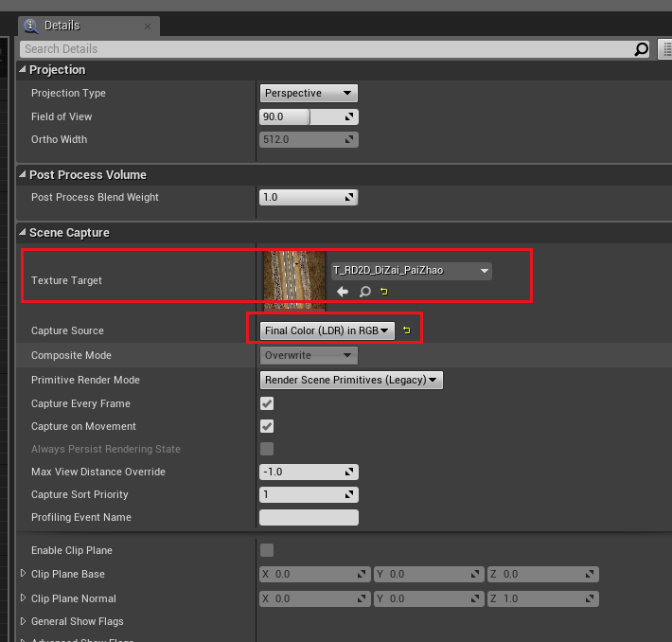The width and height of the screenshot is (672, 642).
Task: Open Projection Type Perspective dropdown
Action: (309, 93)
